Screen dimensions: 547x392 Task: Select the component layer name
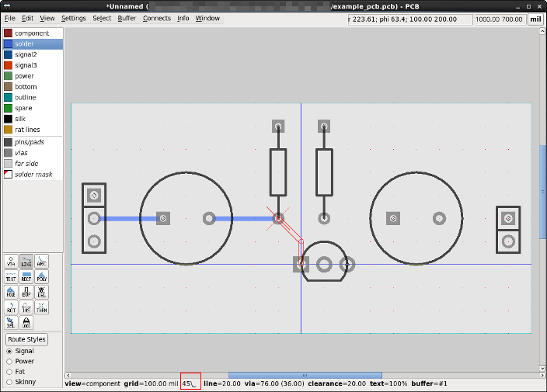(x=32, y=33)
